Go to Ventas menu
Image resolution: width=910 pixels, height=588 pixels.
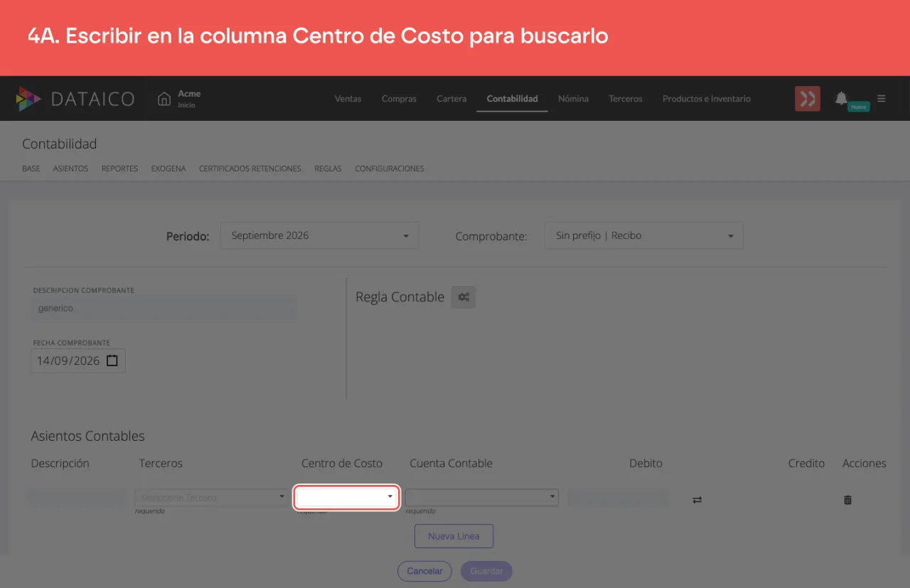tap(348, 99)
